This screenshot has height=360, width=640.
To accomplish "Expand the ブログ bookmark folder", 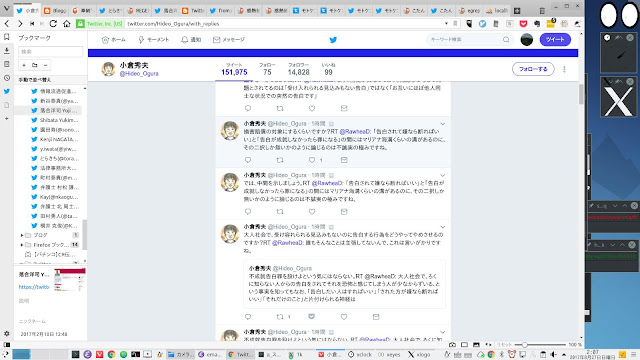I will (22, 235).
